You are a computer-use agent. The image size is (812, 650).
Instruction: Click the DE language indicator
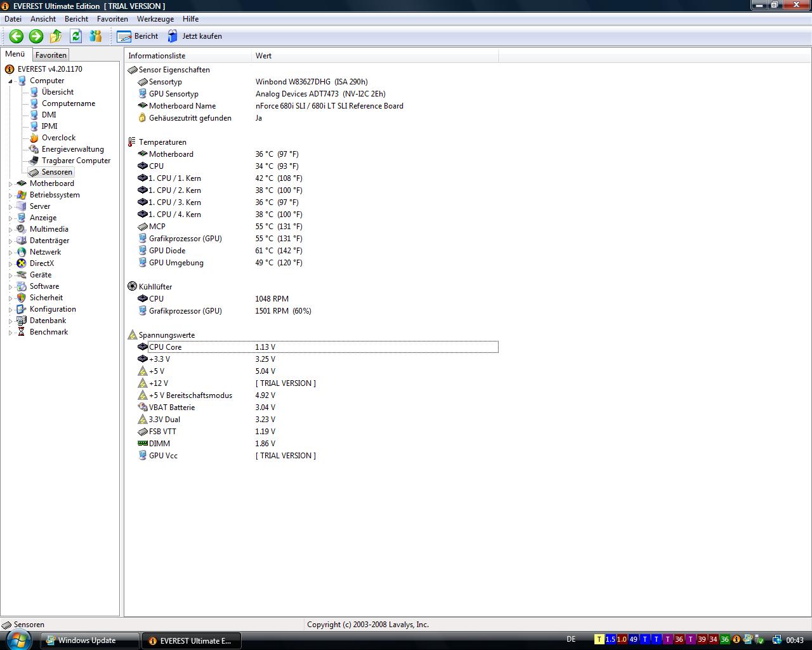pos(571,639)
